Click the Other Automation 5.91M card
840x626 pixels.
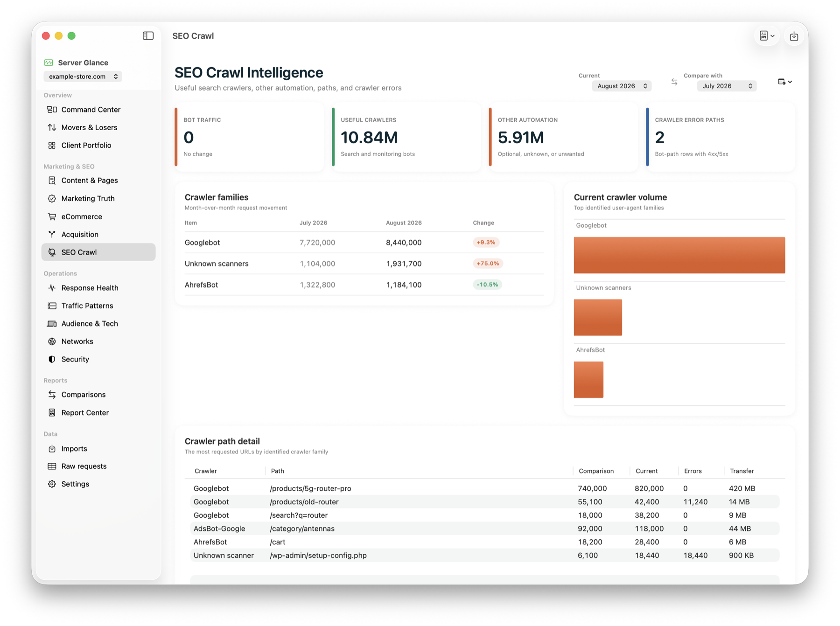coord(563,137)
